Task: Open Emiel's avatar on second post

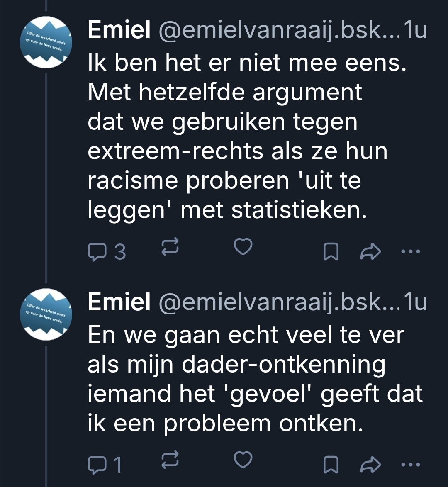Action: (46, 314)
